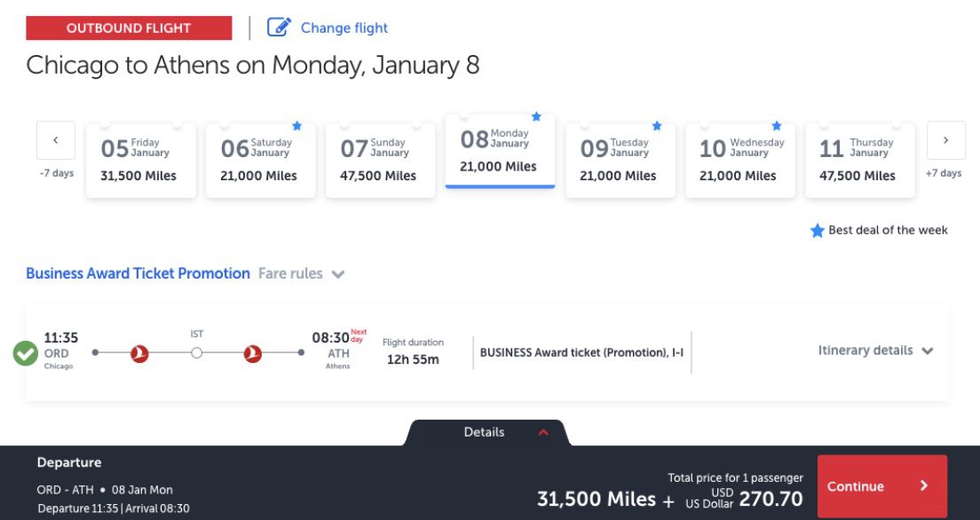This screenshot has width=980, height=520.
Task: Click the green selected-flight checkmark
Action: (26, 353)
